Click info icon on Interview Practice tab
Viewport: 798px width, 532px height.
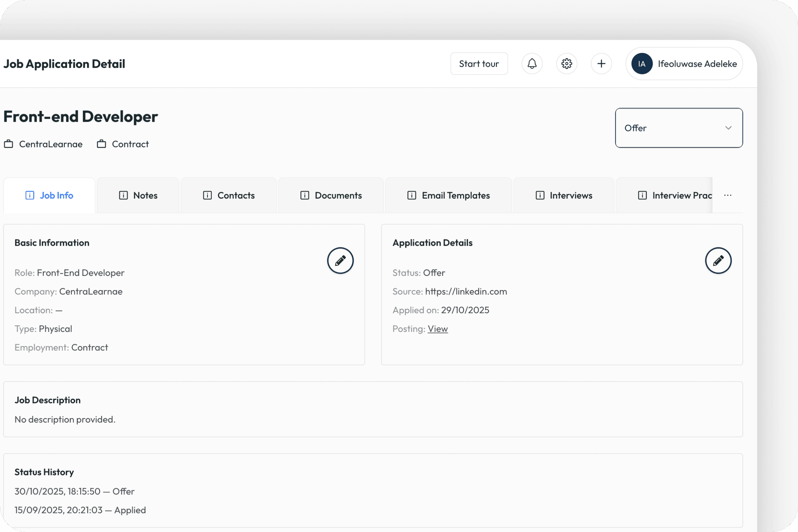point(642,196)
